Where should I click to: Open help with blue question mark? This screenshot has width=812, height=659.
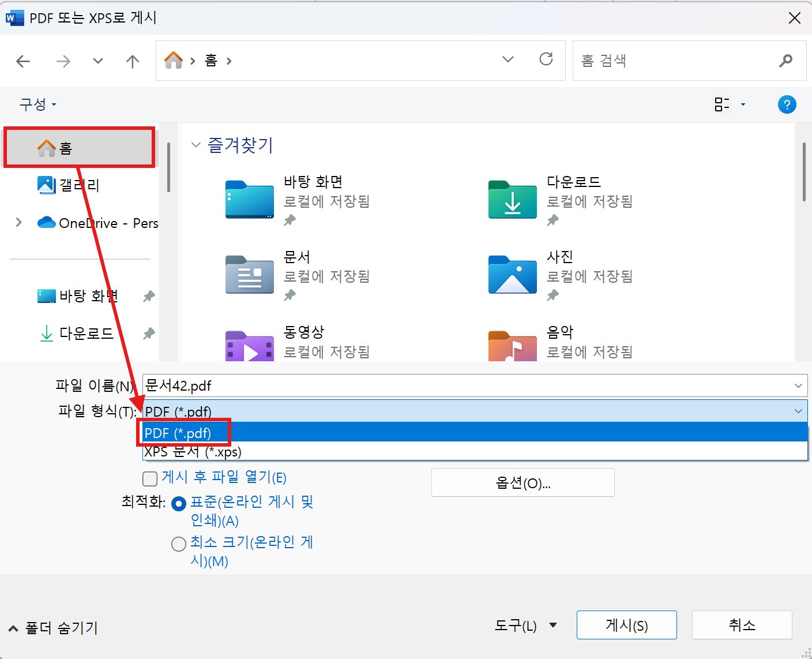787,104
